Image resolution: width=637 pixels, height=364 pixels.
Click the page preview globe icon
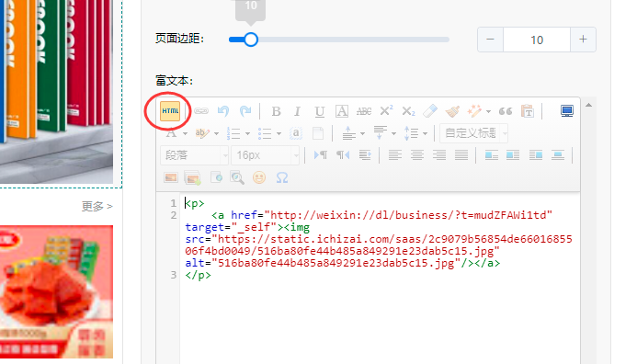click(x=216, y=177)
